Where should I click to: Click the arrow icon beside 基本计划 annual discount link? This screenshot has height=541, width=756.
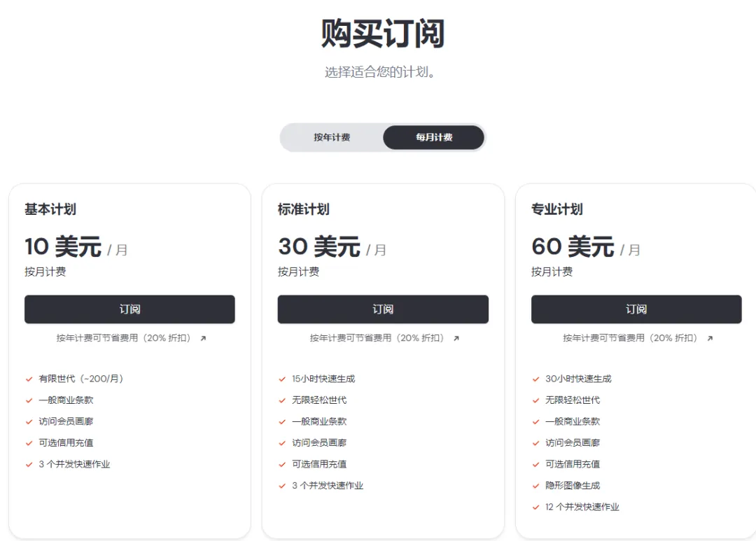(x=202, y=338)
